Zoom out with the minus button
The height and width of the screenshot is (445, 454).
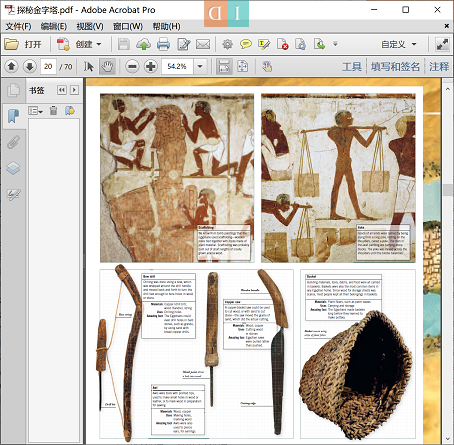[132, 67]
